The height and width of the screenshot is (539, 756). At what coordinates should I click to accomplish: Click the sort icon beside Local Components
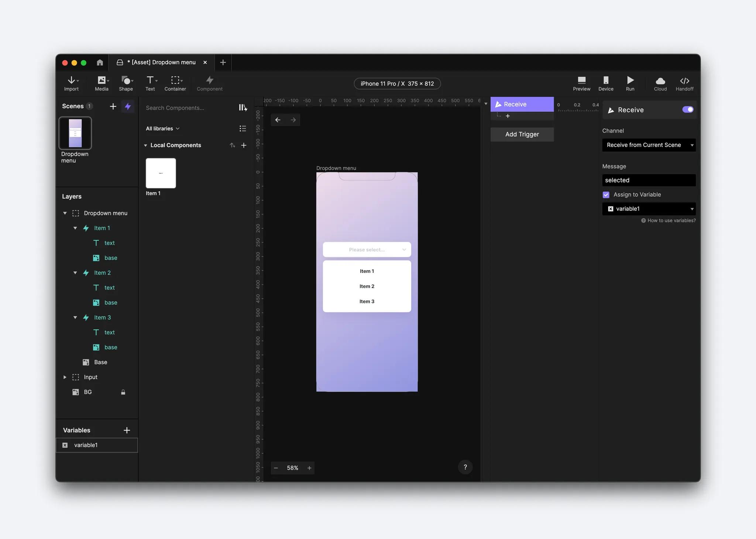232,145
